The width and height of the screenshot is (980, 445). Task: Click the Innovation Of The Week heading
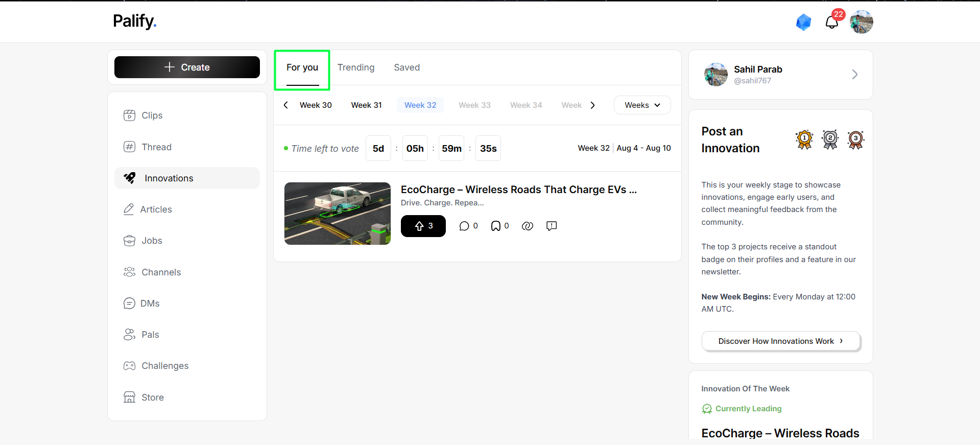(745, 389)
